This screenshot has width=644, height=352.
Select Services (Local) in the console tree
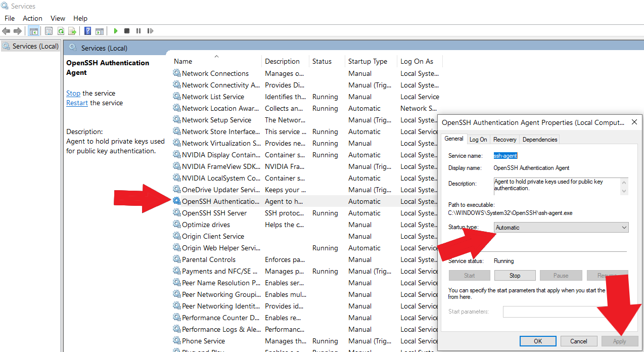point(30,46)
